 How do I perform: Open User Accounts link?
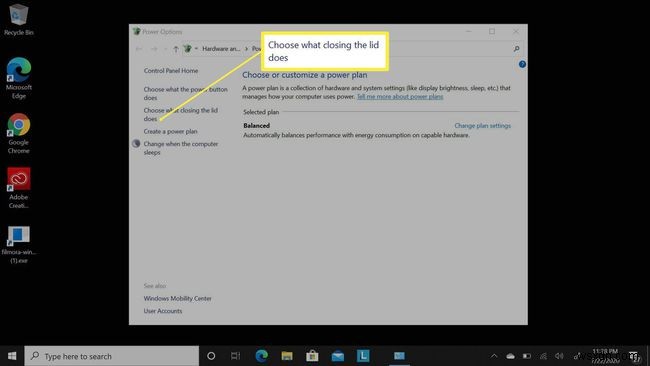pyautogui.click(x=163, y=311)
